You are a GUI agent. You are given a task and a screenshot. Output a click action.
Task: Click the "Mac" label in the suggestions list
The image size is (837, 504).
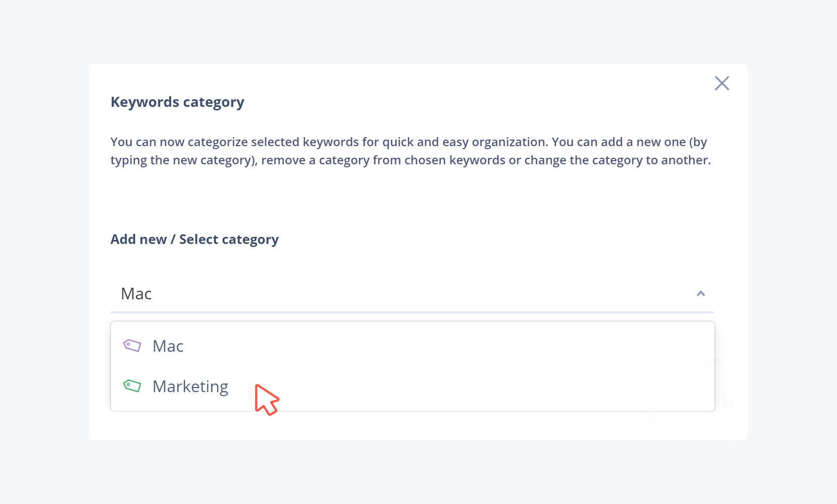tap(168, 346)
